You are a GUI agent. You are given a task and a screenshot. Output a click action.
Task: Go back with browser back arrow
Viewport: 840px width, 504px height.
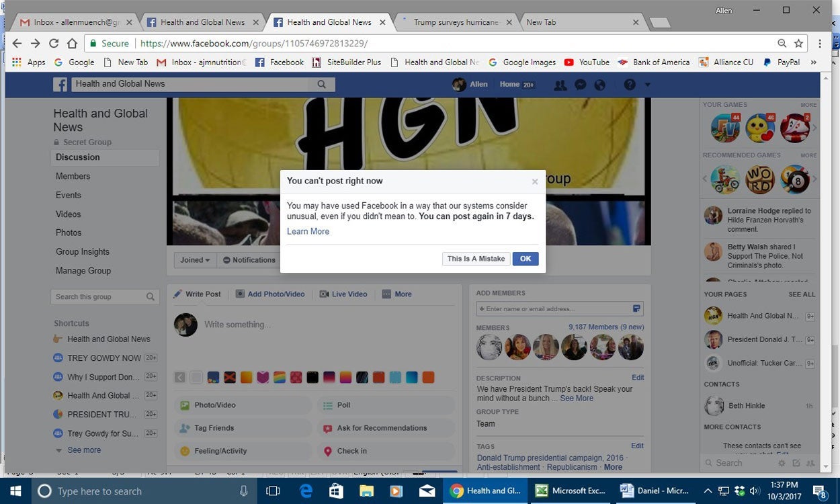(x=17, y=43)
